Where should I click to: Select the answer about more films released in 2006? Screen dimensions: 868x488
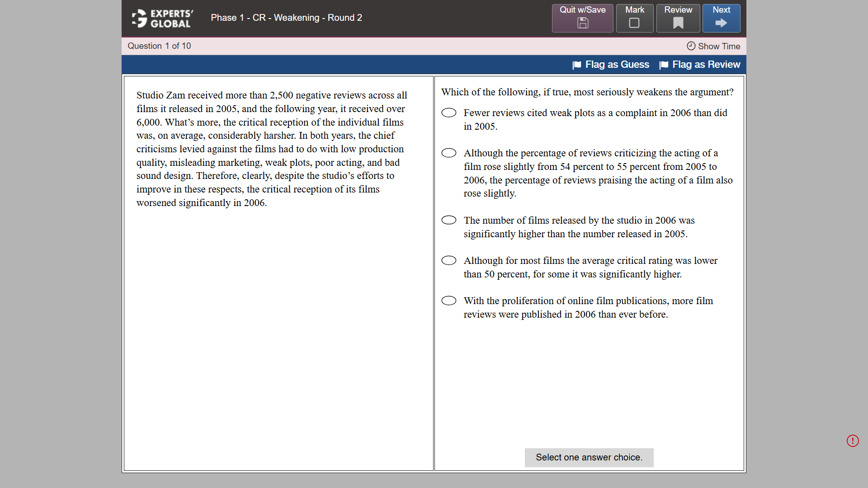click(449, 220)
